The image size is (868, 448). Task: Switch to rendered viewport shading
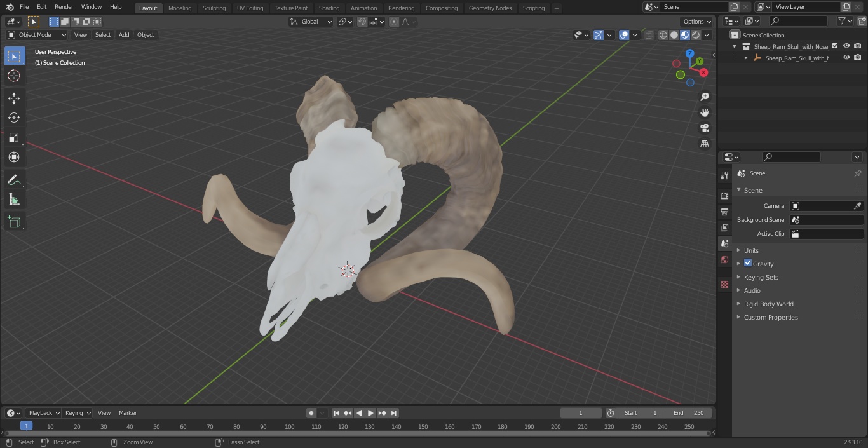tap(696, 35)
